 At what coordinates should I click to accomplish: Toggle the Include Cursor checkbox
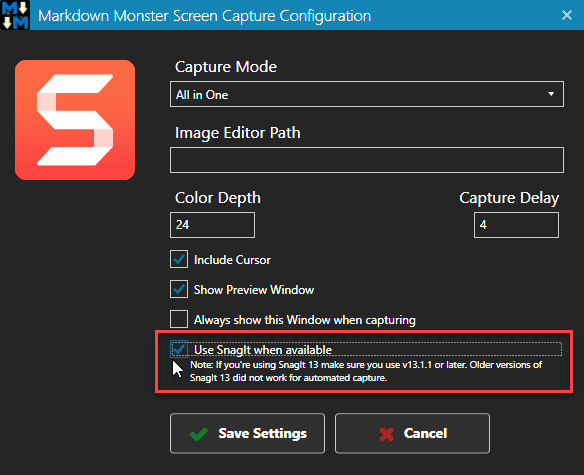[x=179, y=259]
